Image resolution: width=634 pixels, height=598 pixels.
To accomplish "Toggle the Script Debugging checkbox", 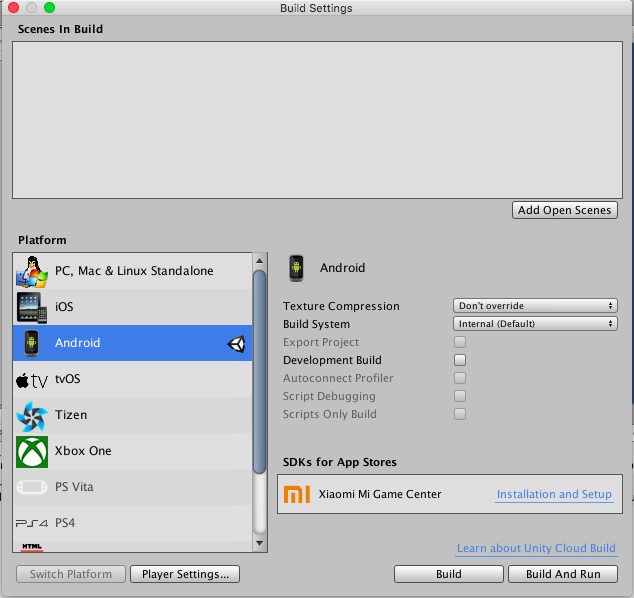I will coord(460,396).
